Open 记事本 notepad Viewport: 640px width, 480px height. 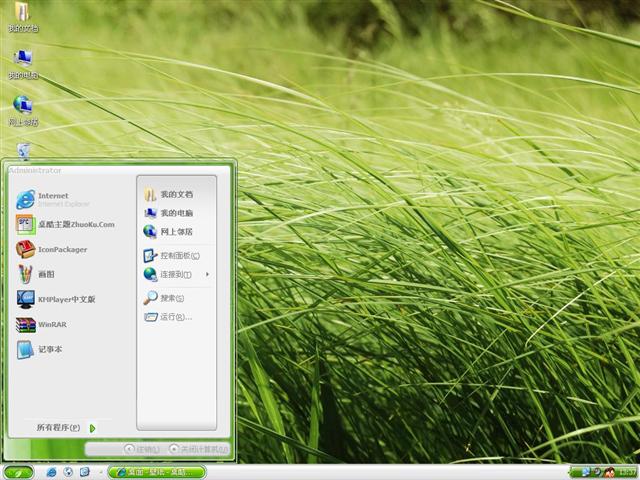pos(49,349)
